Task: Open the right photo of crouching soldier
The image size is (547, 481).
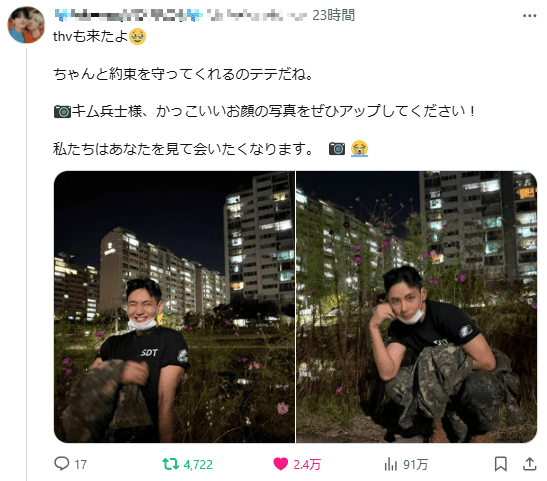Action: (417, 307)
